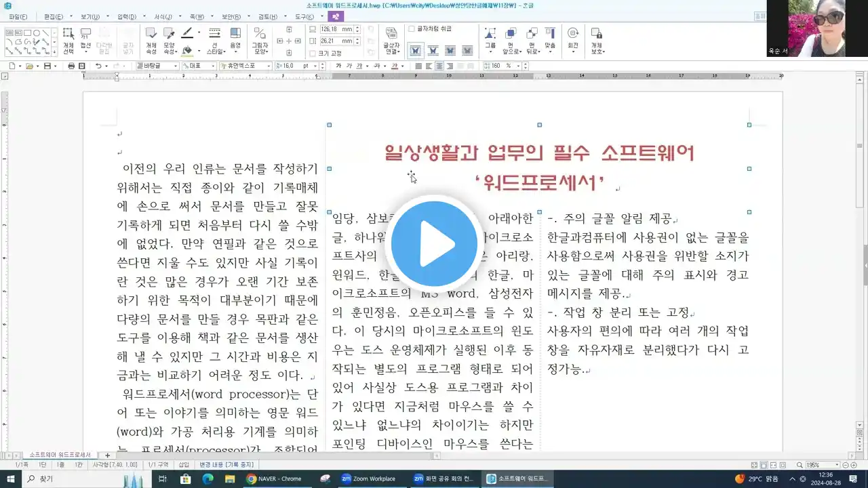Select the first text wrap style icon
The height and width of the screenshot is (488, 868).
click(415, 50)
